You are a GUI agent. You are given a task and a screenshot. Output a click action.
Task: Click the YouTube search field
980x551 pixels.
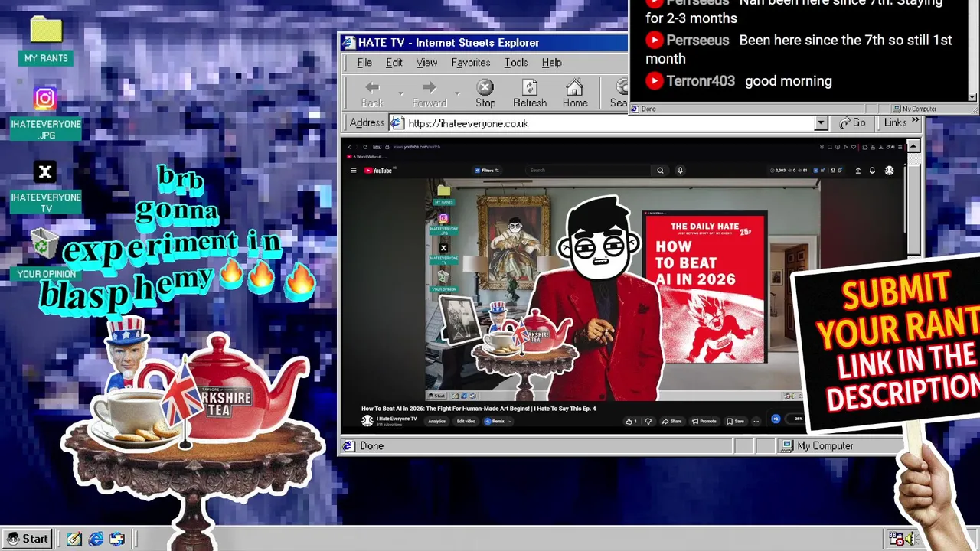tap(588, 170)
